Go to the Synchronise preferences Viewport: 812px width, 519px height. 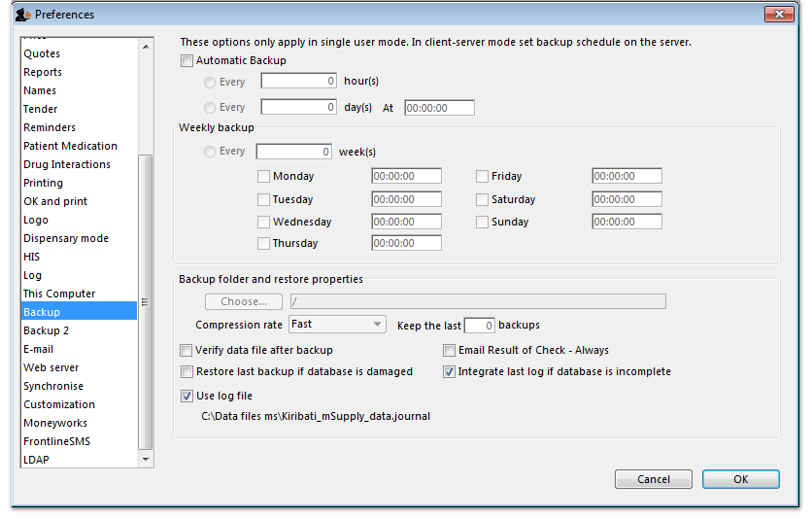(53, 386)
